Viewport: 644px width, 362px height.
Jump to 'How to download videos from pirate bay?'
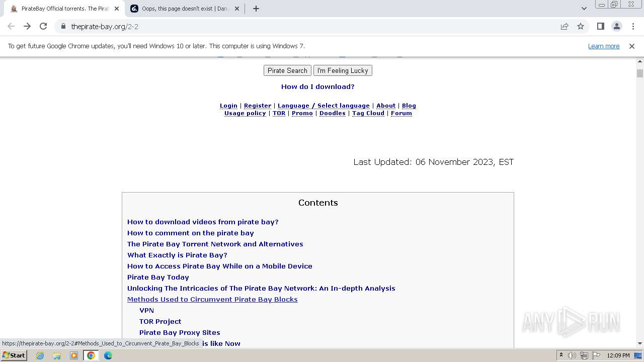click(203, 222)
